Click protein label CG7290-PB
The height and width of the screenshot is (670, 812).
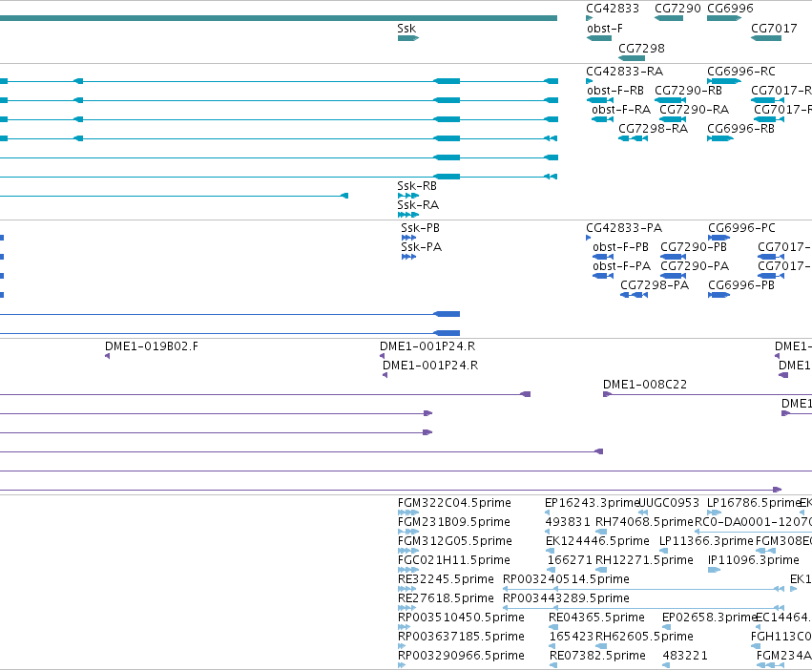[694, 247]
